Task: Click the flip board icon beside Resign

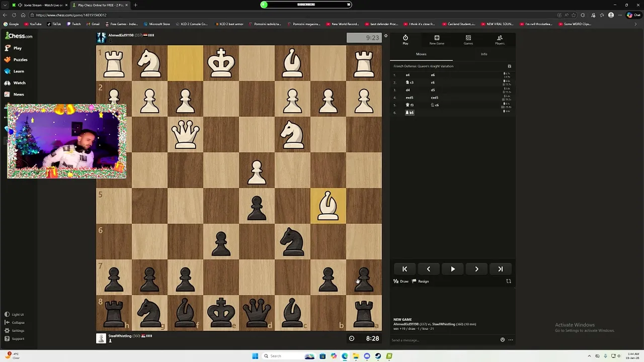Action: click(x=508, y=282)
